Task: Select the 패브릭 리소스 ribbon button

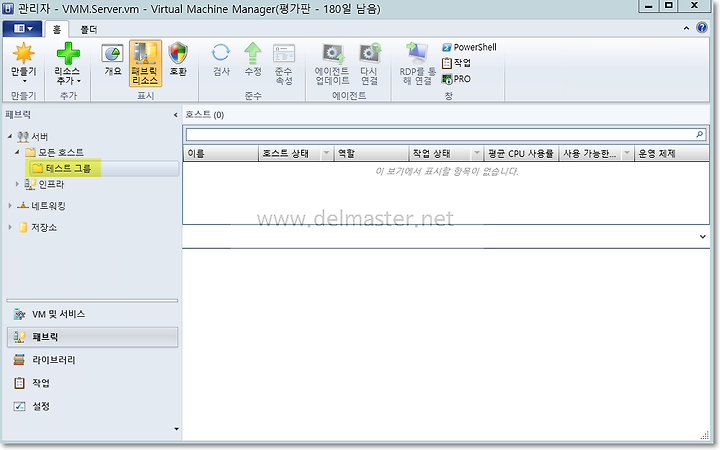Action: tap(145, 63)
